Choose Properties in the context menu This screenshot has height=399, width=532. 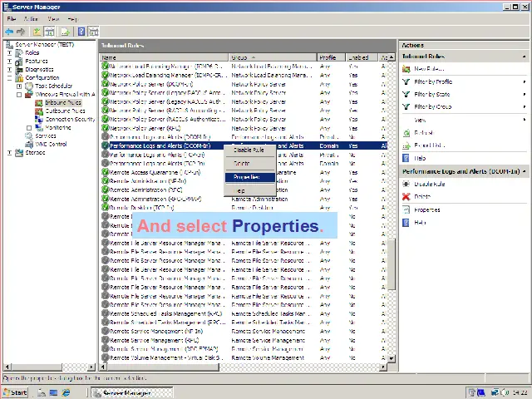(x=249, y=177)
